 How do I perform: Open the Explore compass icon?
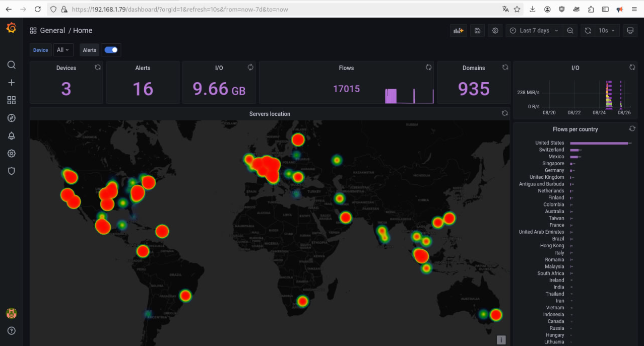click(11, 118)
